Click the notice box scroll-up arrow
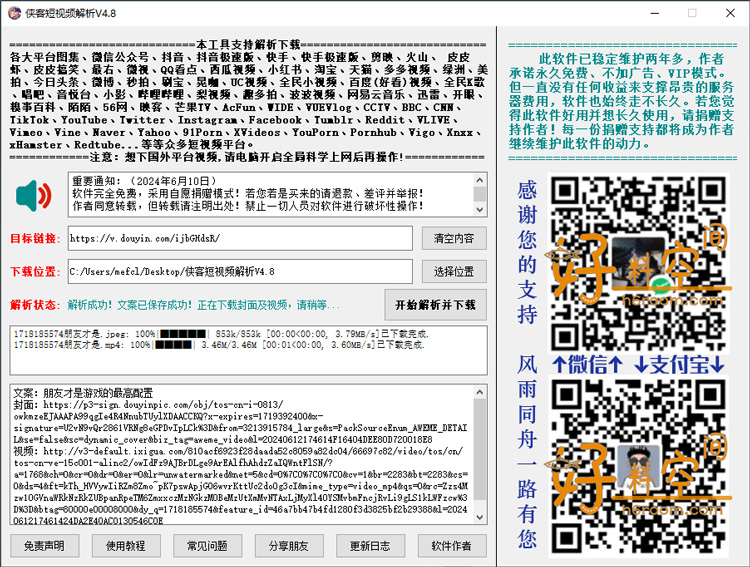This screenshot has width=750, height=567. pyautogui.click(x=480, y=180)
